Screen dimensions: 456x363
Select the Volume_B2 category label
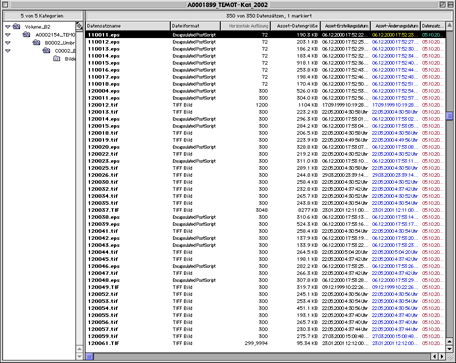(x=37, y=27)
